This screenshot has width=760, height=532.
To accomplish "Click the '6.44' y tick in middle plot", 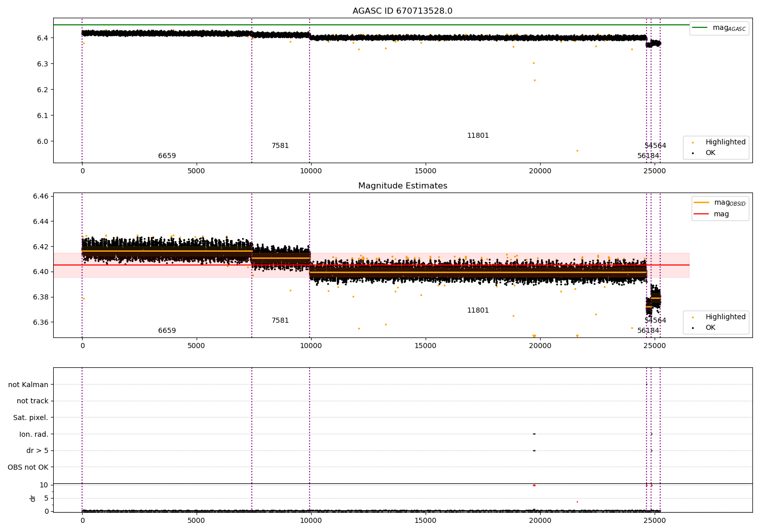I will tap(41, 221).
